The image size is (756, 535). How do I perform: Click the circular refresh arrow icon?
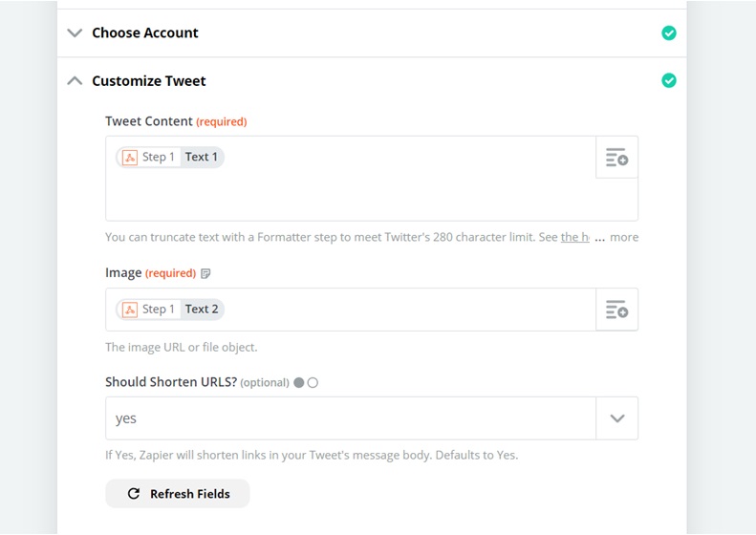(134, 494)
